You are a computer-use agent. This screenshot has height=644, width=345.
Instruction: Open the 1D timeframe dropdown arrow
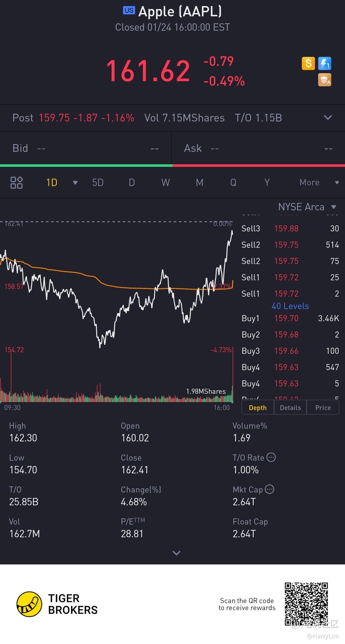[x=75, y=182]
